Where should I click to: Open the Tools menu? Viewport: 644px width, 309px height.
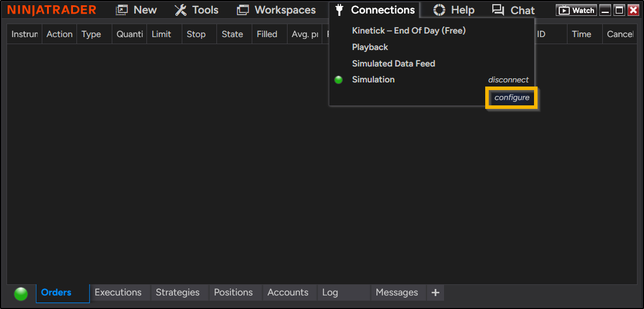tap(196, 10)
